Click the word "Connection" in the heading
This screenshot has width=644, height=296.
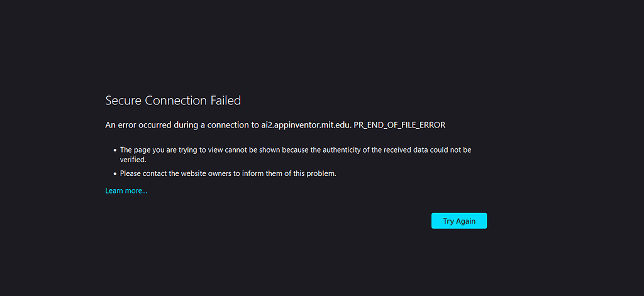tap(175, 101)
